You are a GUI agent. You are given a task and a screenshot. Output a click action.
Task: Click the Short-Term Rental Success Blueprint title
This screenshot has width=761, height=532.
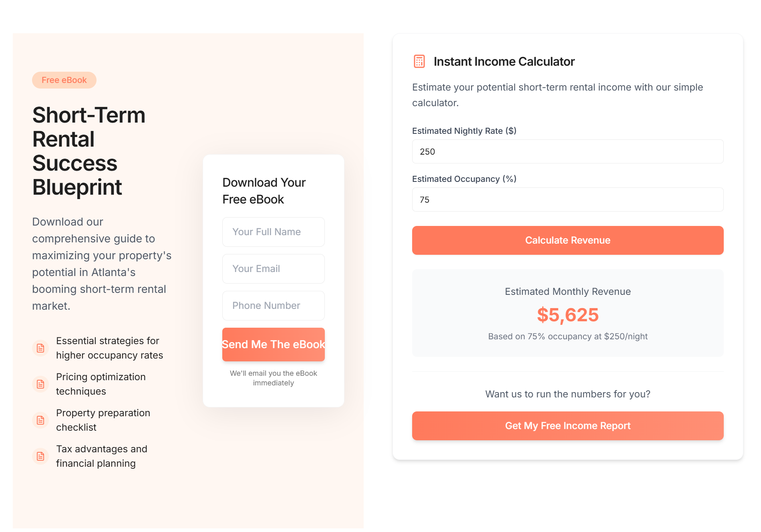click(x=89, y=151)
